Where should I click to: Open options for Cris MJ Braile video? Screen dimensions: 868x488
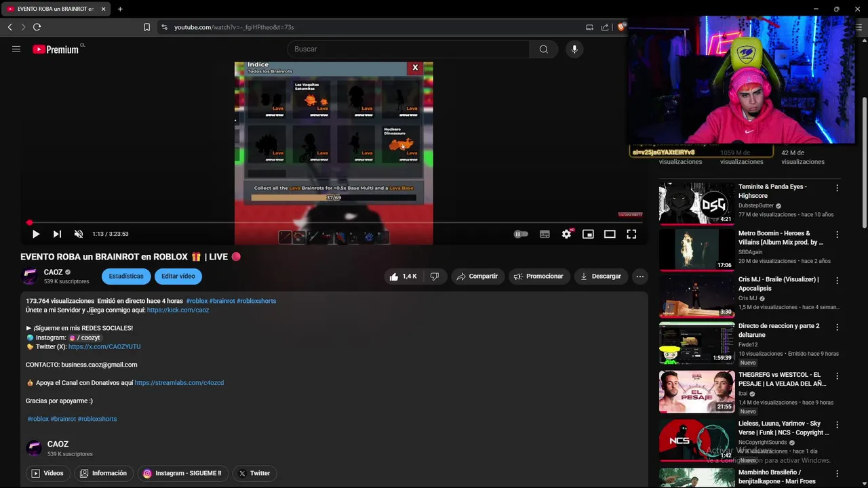(x=837, y=281)
